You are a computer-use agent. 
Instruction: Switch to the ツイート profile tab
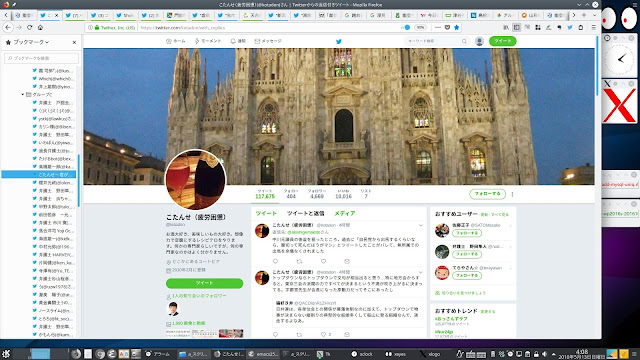pos(266,213)
